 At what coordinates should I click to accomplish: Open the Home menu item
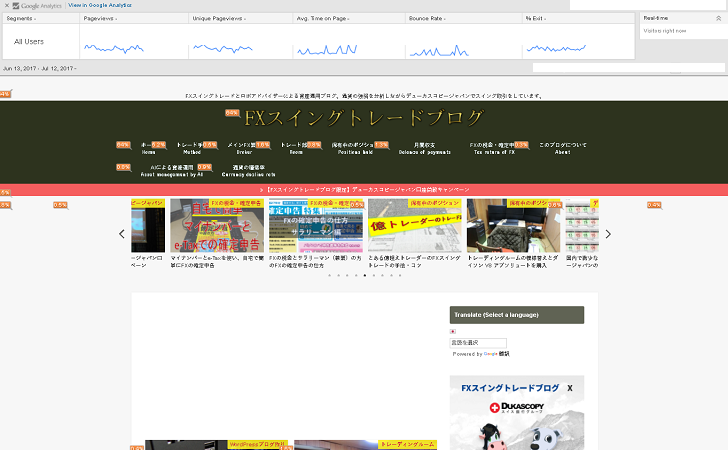(148, 148)
